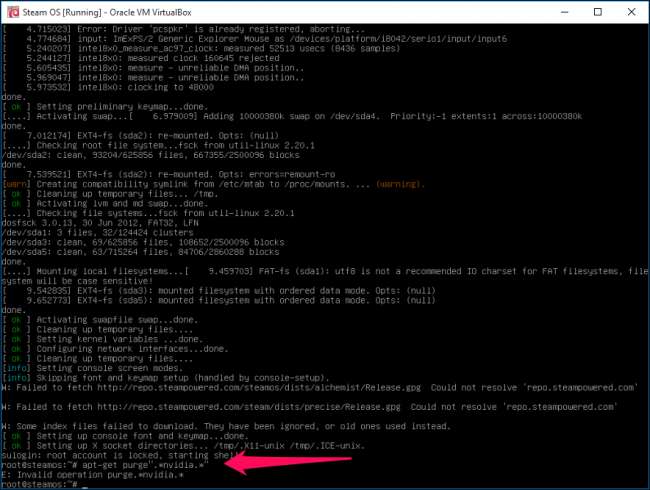The width and height of the screenshot is (650, 490).
Task: Click the 'apt-get purge' command line
Action: (x=105, y=465)
